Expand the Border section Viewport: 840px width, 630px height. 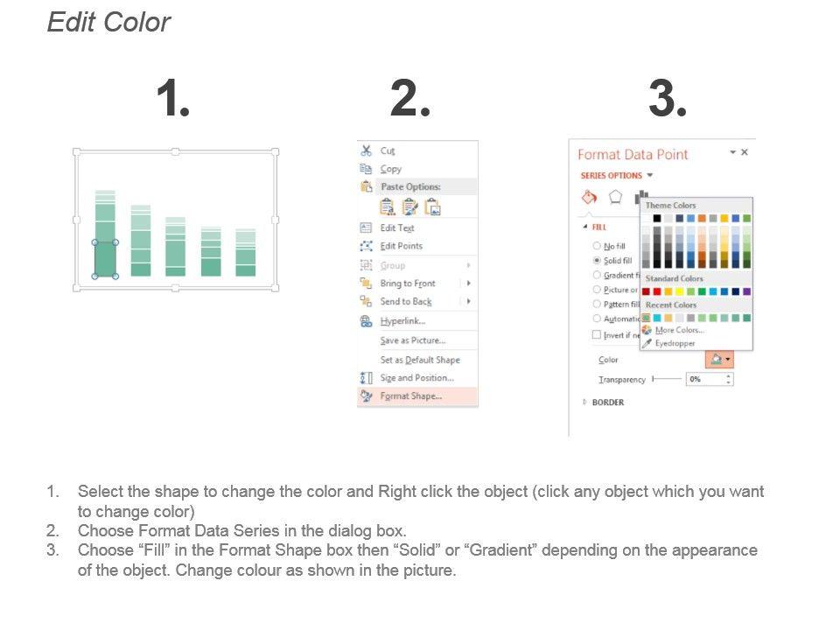coord(585,402)
